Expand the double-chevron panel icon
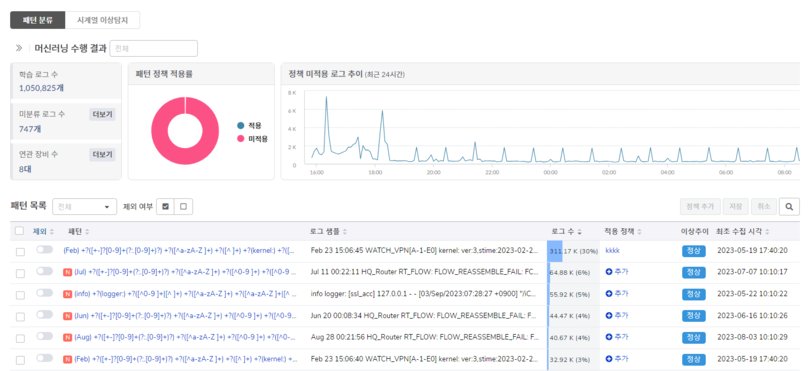 (x=19, y=48)
